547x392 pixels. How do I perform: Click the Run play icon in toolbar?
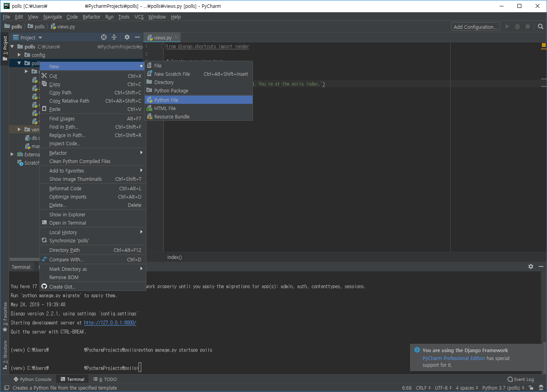(x=507, y=26)
